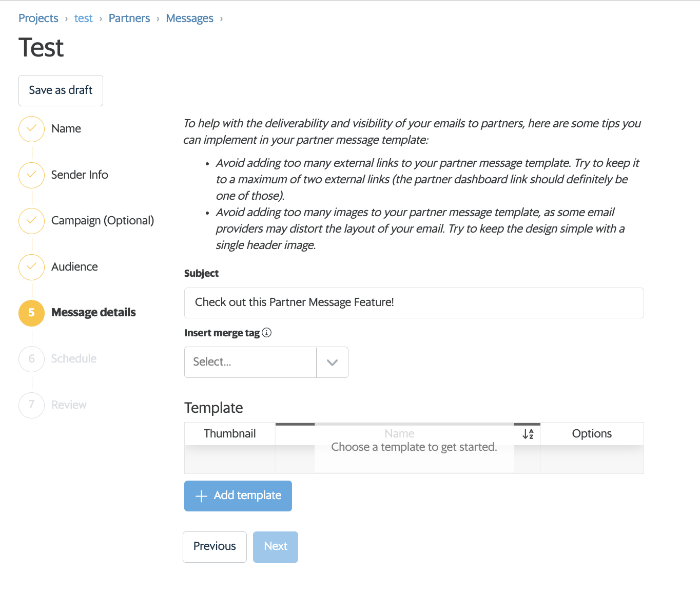Select the Audience step checkmark circle
The height and width of the screenshot is (610, 700).
click(32, 267)
